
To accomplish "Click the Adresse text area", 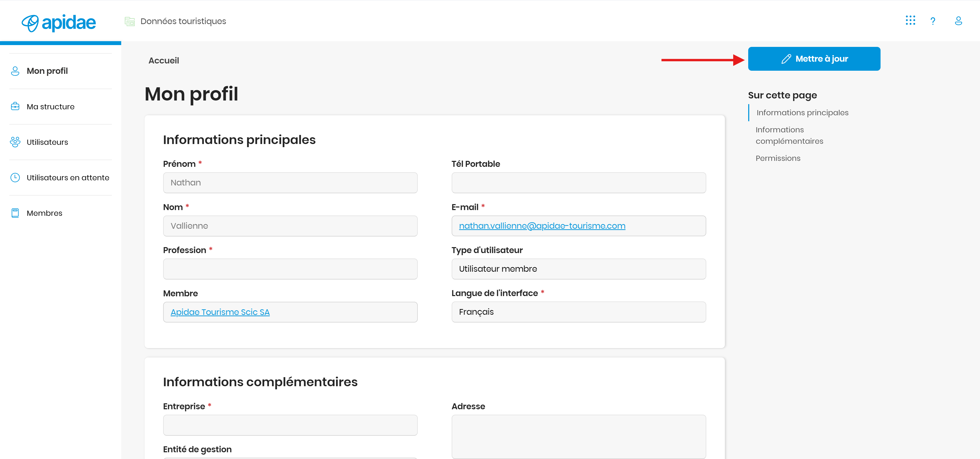I will [x=578, y=436].
